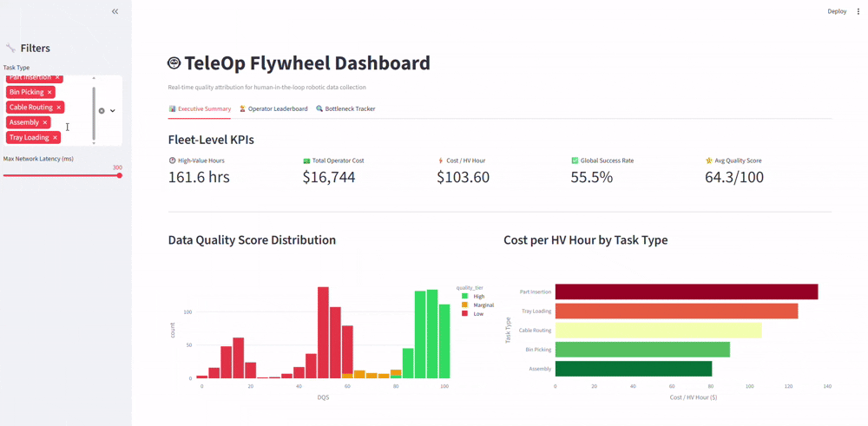Click the Deploy button

[x=837, y=11]
